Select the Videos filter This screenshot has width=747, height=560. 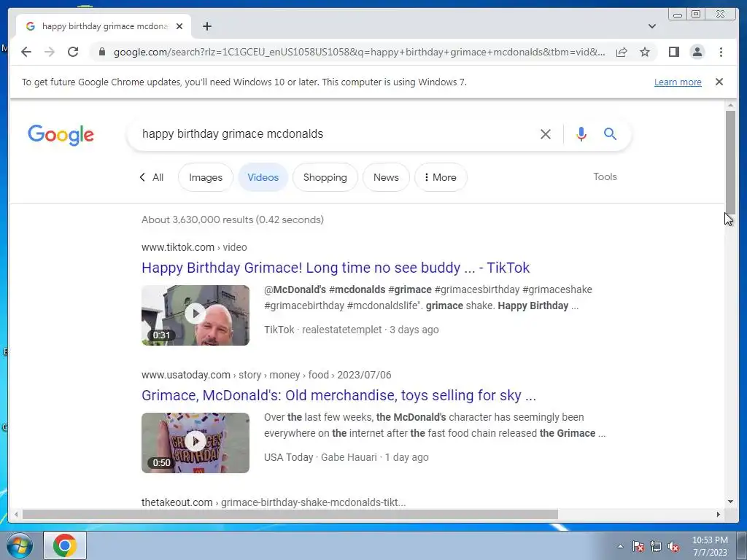coord(263,177)
